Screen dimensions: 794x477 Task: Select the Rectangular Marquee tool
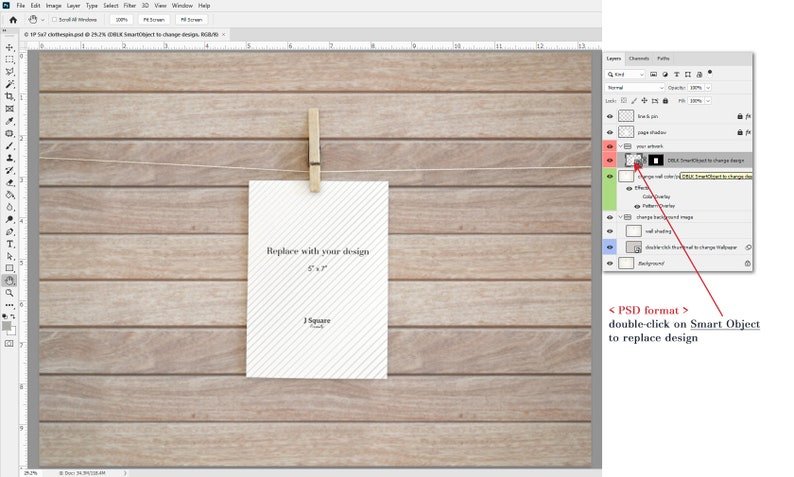[x=9, y=59]
